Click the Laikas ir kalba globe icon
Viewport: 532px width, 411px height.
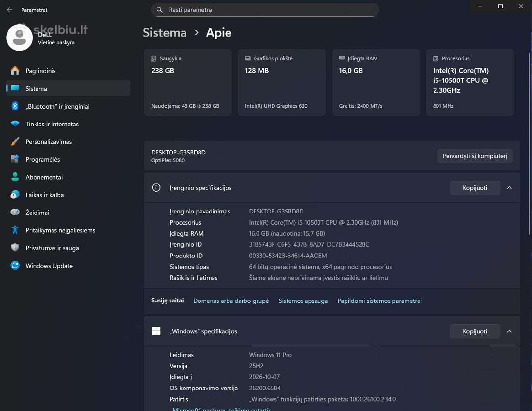pyautogui.click(x=15, y=195)
